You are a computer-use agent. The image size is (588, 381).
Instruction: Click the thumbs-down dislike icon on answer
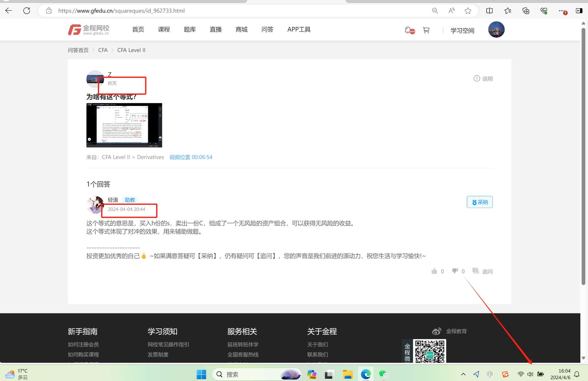pyautogui.click(x=455, y=271)
